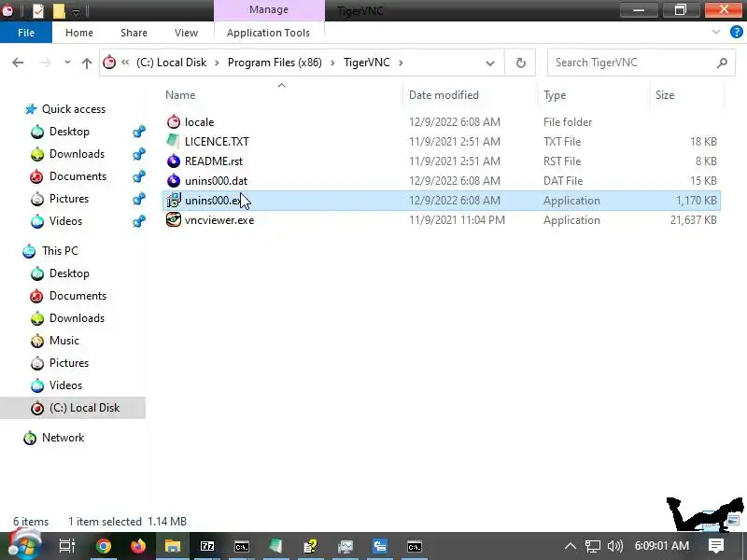The image size is (747, 560).
Task: Select the LICENCE.TXT file icon
Action: click(174, 142)
